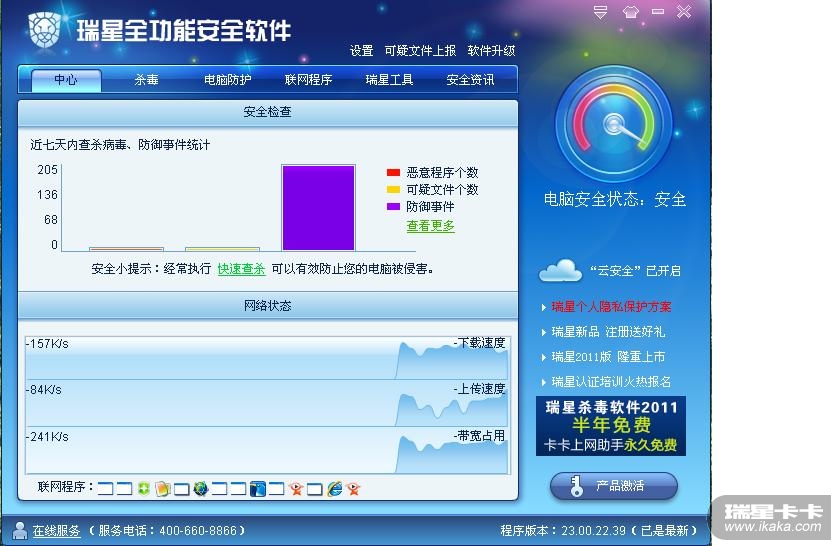Open the main menu dropdown arrow icon
Screen dimensions: 840x546
pyautogui.click(x=600, y=12)
